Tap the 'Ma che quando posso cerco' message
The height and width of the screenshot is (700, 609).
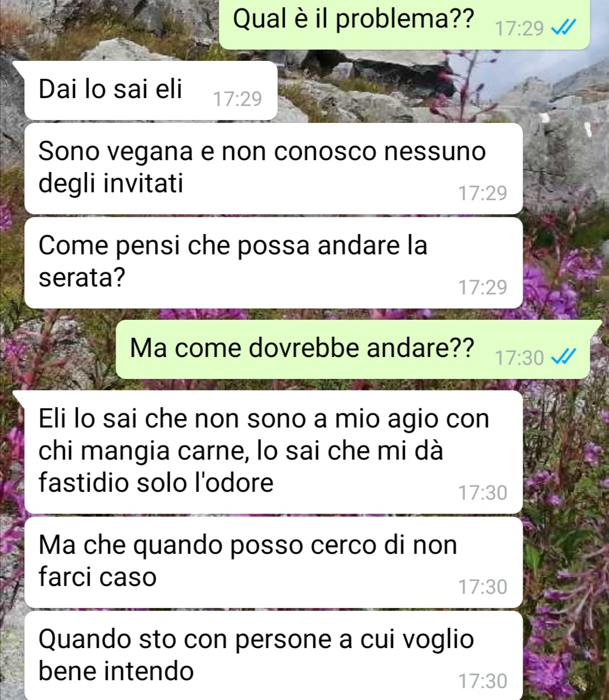(273, 562)
